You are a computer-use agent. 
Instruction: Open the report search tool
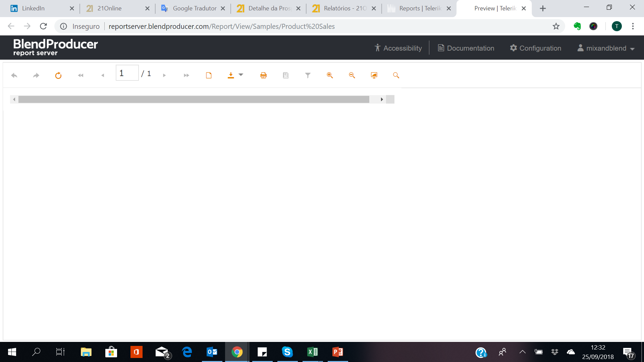tap(396, 75)
